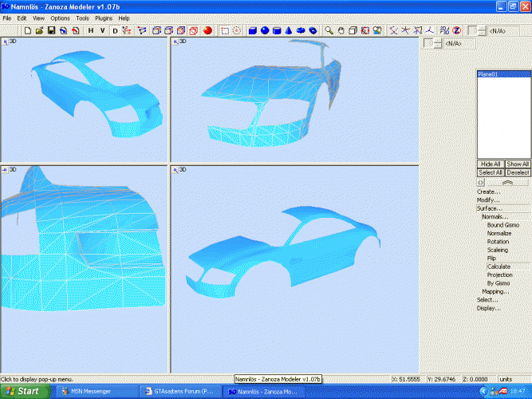Screen dimensions: 532x399
Task: Open the Plugins menu
Action: click(x=104, y=18)
